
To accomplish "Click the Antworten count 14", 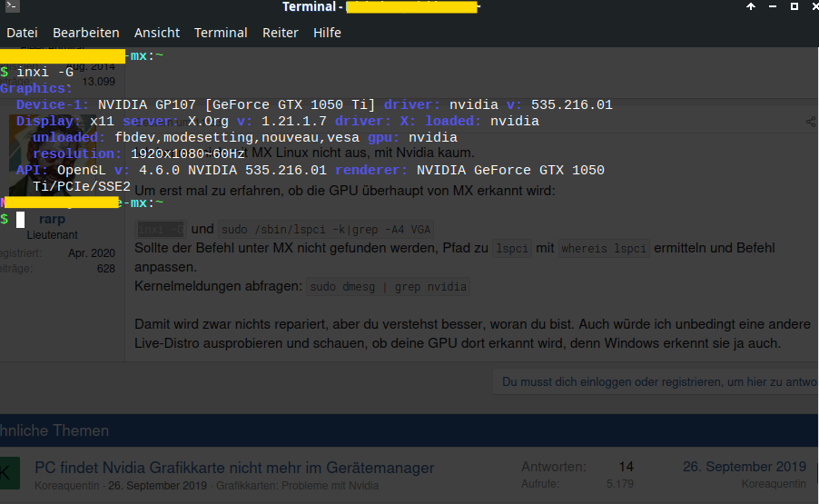I will 626,467.
